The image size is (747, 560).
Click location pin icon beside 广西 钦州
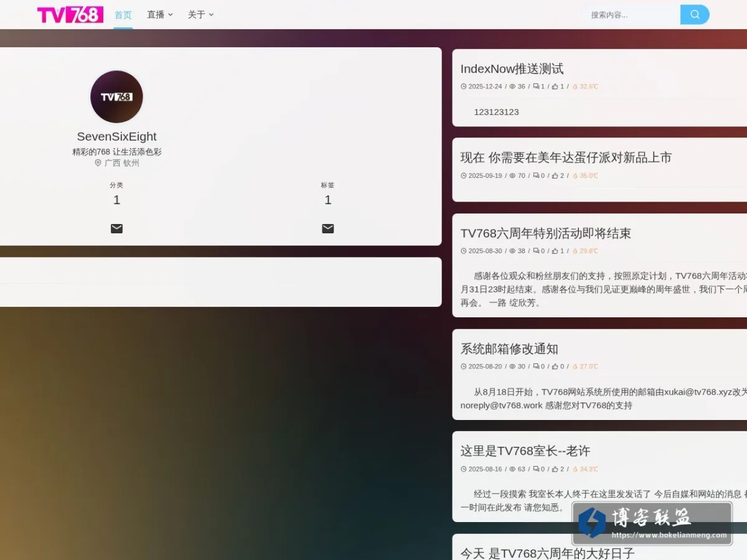[x=98, y=163]
